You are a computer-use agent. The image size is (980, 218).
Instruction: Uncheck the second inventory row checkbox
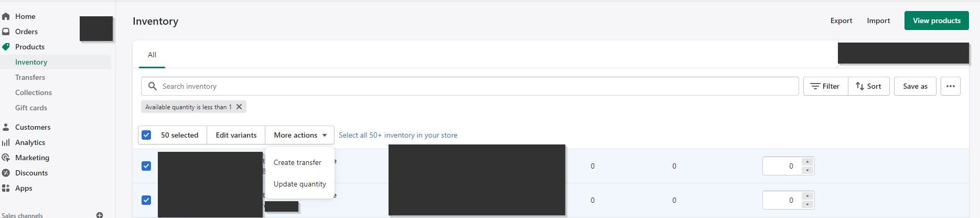146,200
